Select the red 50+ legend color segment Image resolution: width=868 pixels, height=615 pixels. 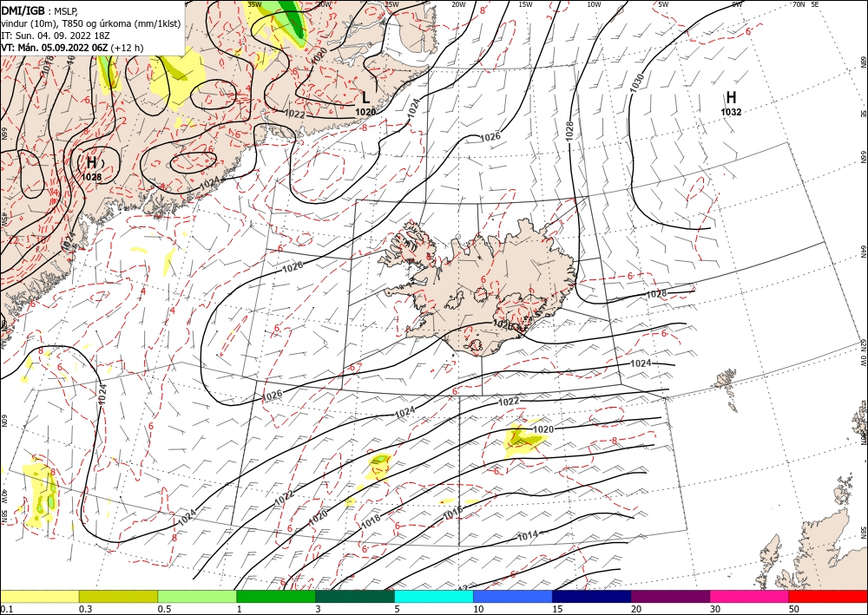coord(828,596)
